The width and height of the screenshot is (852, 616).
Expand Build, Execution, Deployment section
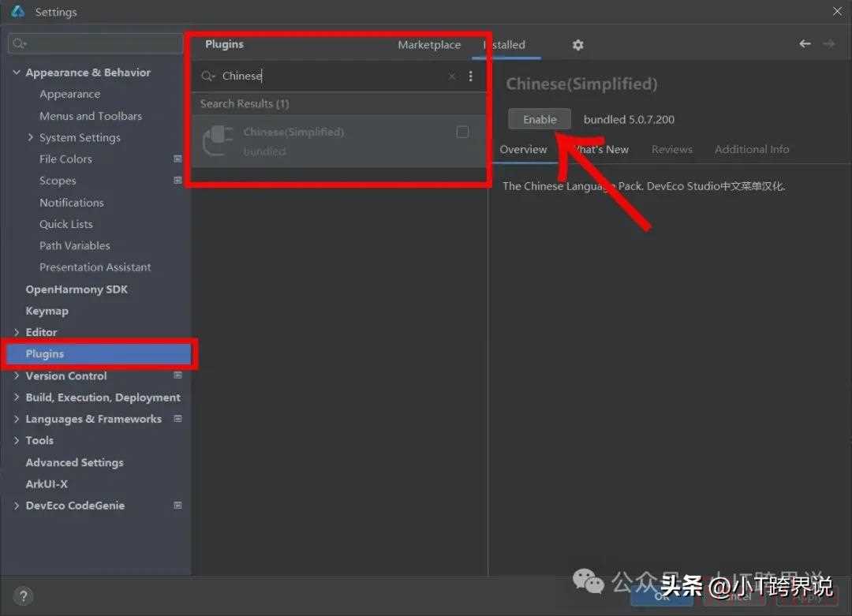pyautogui.click(x=17, y=397)
